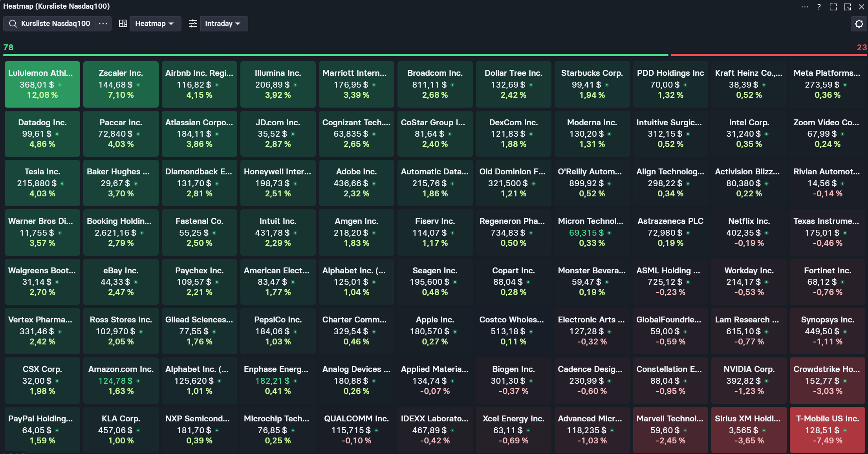Click the Datadog Inc. tile
Image resolution: width=868 pixels, height=454 pixels.
(42, 134)
